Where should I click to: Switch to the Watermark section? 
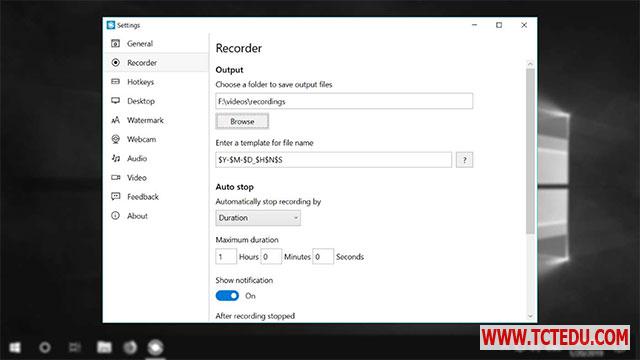[157, 120]
